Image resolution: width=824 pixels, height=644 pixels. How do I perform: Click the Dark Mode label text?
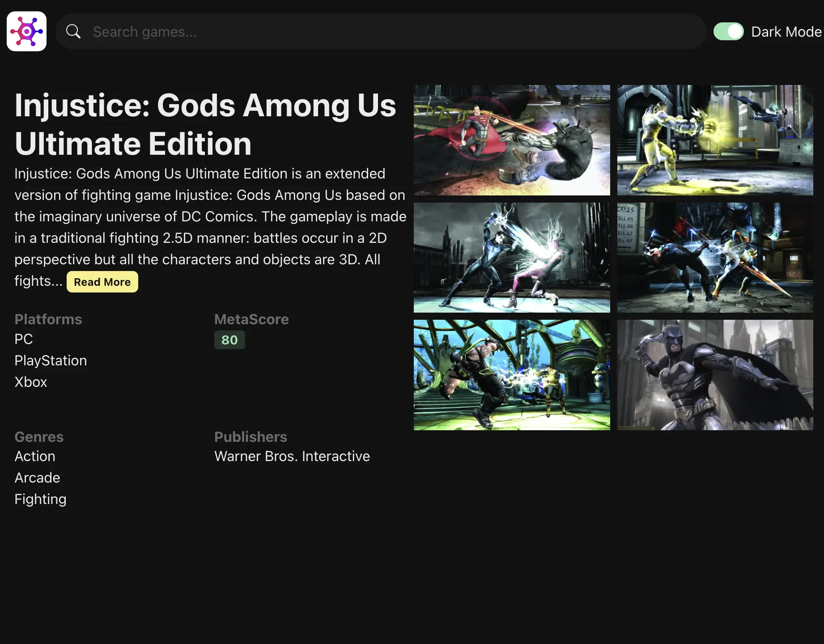pos(786,32)
